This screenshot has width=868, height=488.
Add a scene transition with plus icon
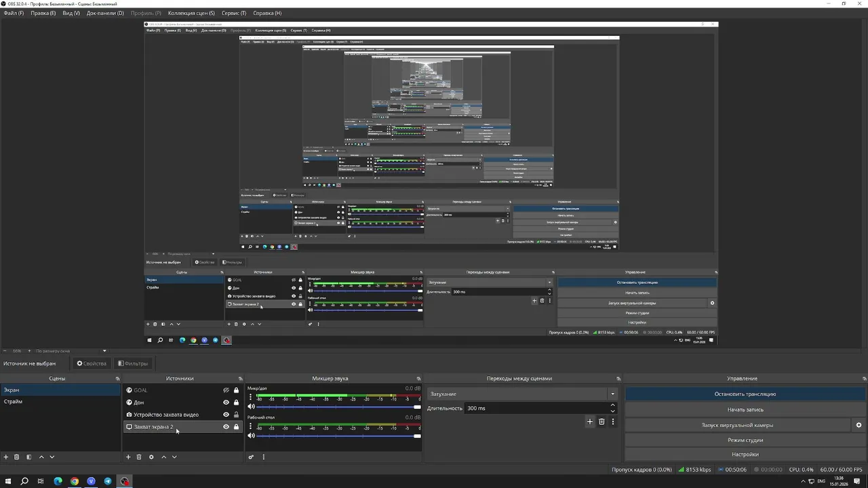[x=590, y=422]
